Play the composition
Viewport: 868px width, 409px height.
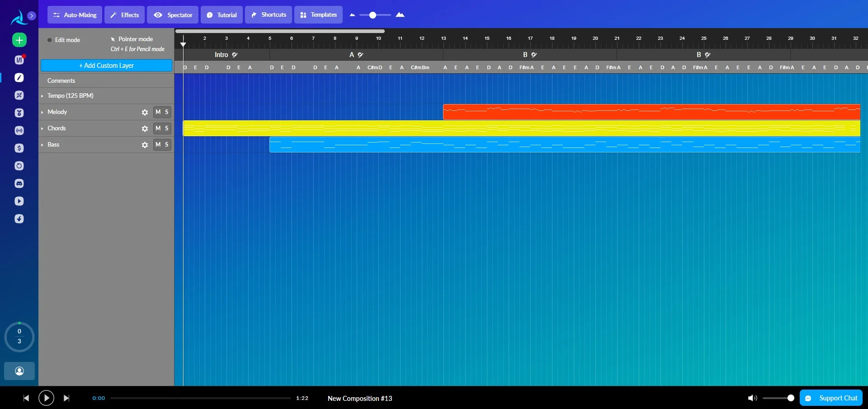point(46,398)
